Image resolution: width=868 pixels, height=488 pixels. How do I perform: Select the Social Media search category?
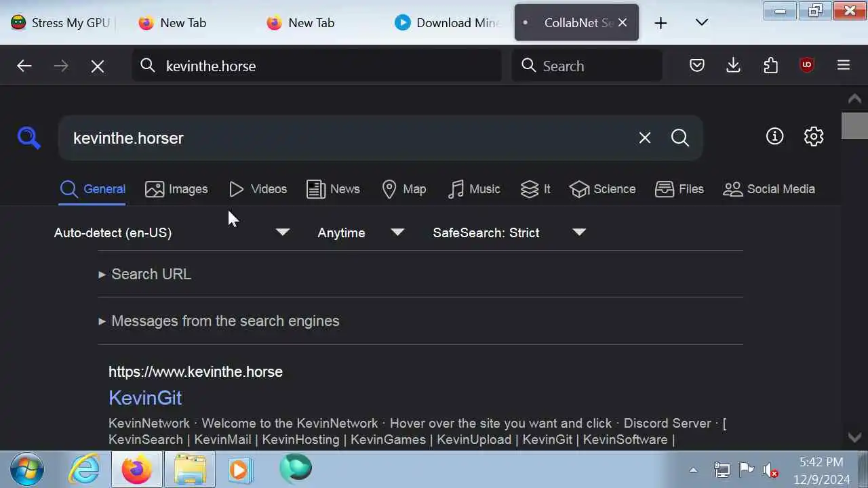click(x=769, y=189)
